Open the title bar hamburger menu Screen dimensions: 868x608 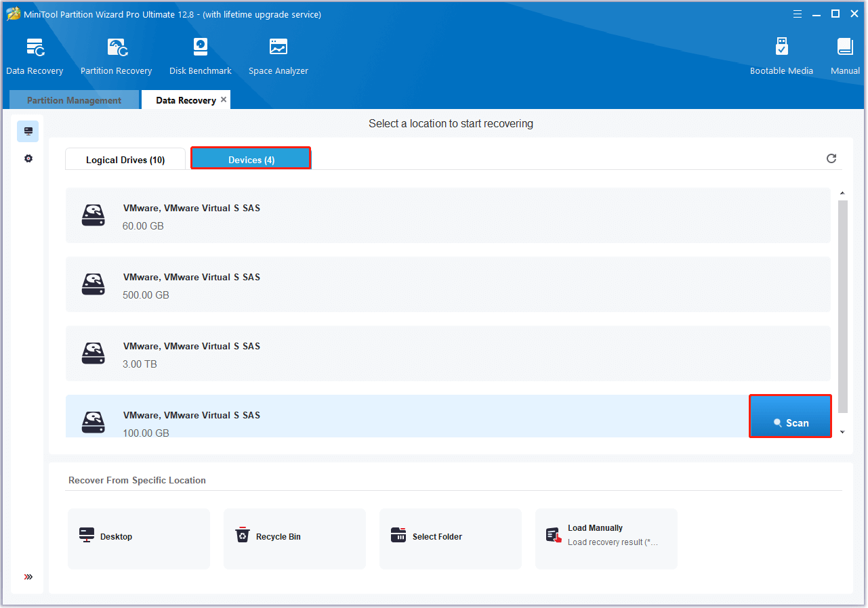point(796,14)
